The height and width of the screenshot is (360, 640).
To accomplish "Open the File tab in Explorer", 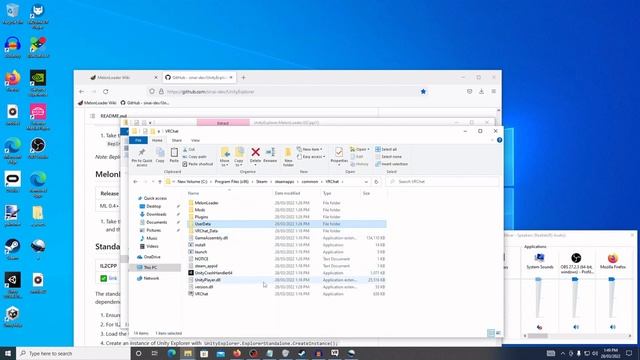I will coord(138,140).
